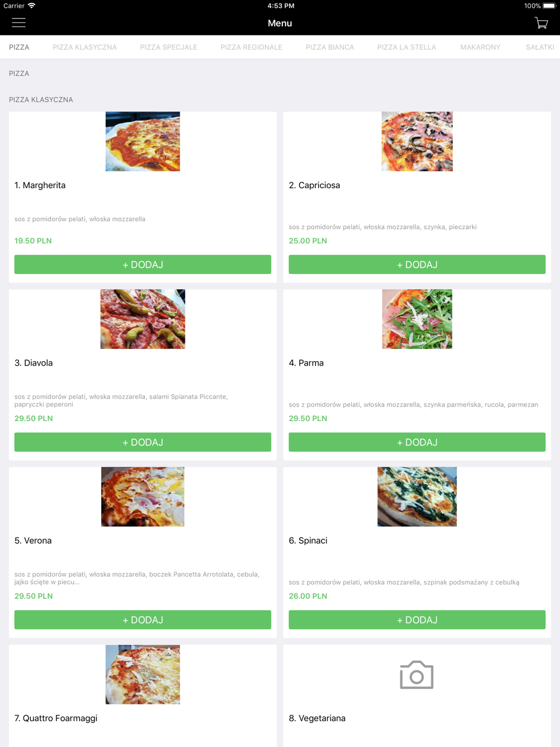560x747 pixels.
Task: Tap the Verona pizza title
Action: point(33,540)
